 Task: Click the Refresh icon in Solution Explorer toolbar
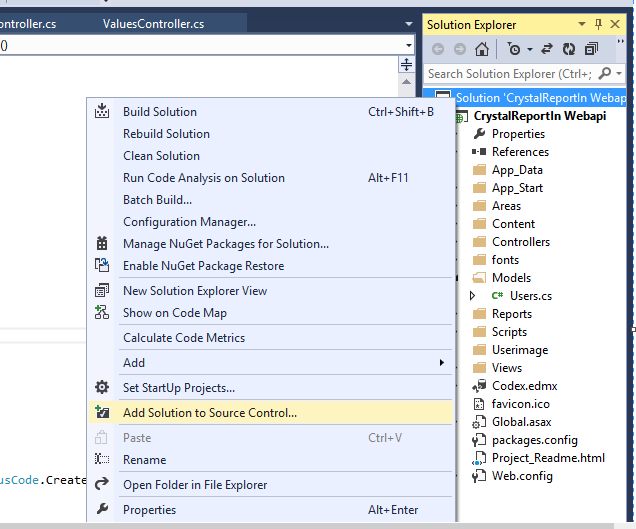(x=568, y=49)
